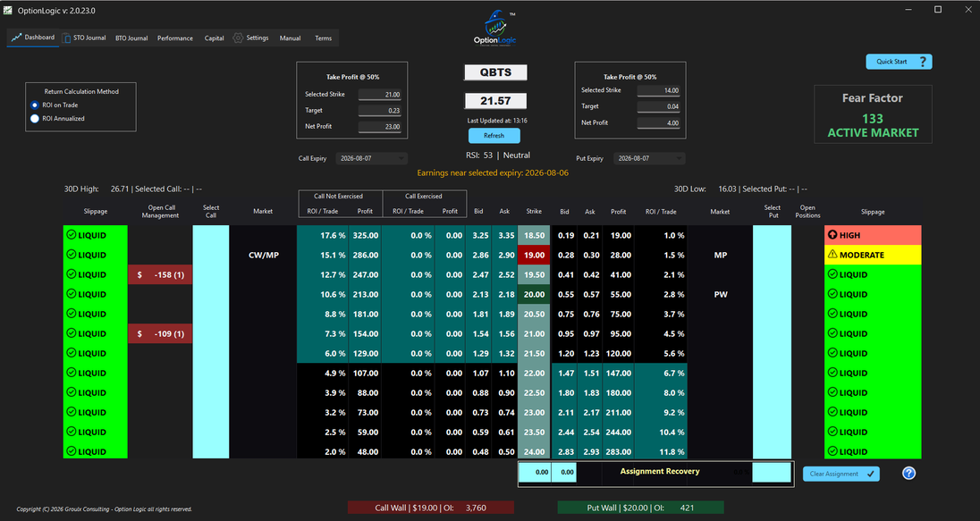Click the Call Wall $19.00 indicator
980x521 pixels.
tap(431, 508)
